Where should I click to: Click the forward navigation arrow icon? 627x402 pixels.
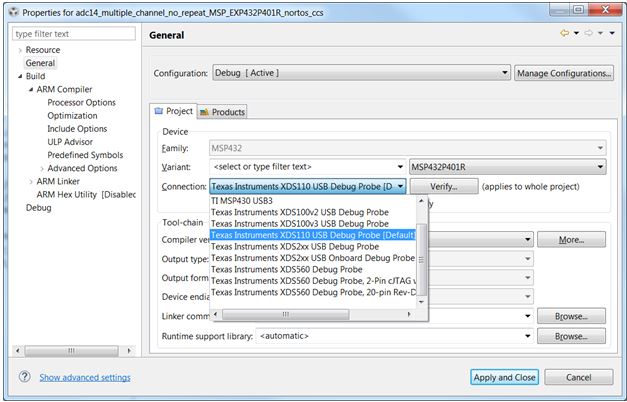coord(587,34)
